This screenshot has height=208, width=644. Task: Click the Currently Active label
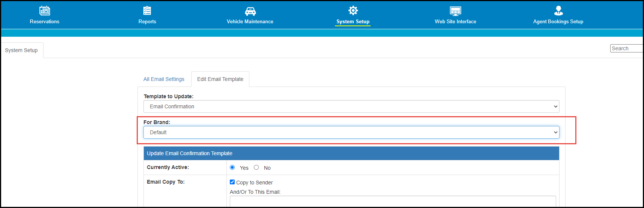point(168,167)
